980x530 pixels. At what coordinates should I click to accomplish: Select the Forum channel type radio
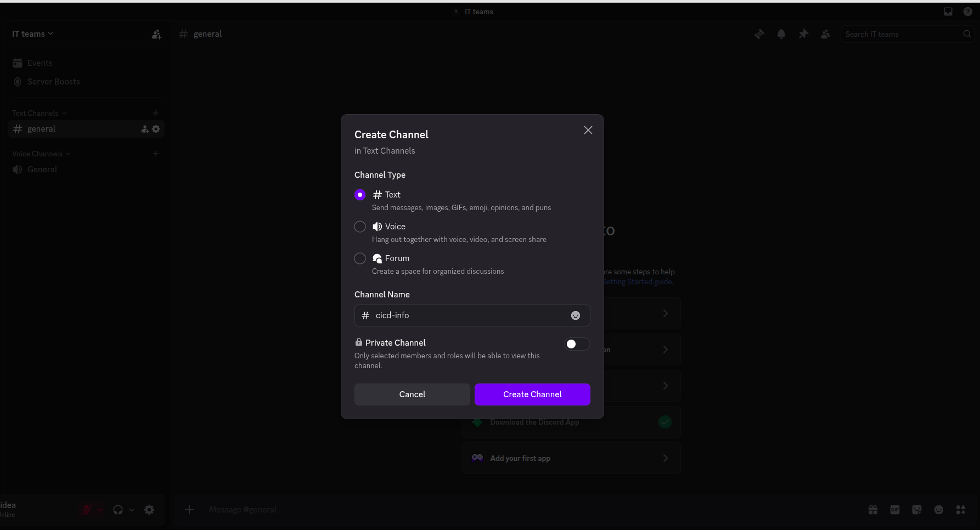point(360,258)
